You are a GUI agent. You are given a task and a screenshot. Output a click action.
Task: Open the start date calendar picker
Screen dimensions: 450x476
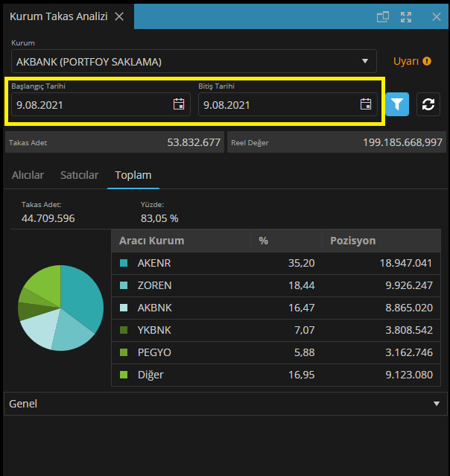(179, 104)
